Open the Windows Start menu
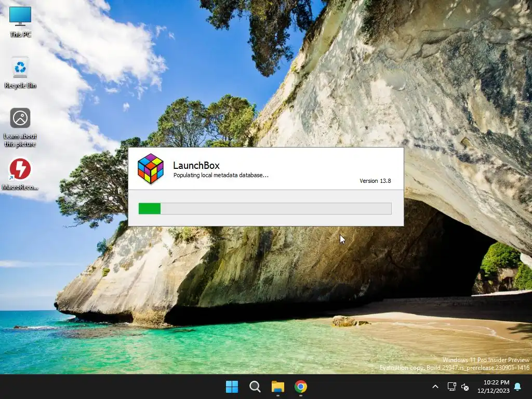Image resolution: width=532 pixels, height=399 pixels. 232,387
